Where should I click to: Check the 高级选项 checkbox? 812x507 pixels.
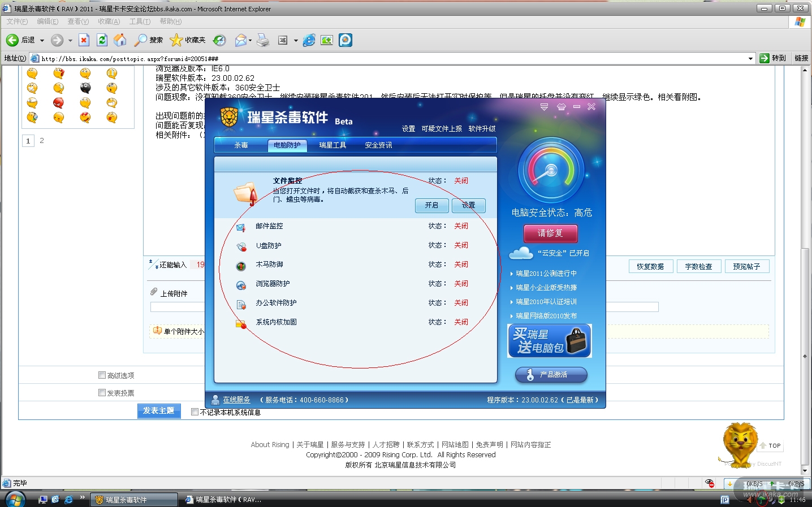pyautogui.click(x=102, y=375)
